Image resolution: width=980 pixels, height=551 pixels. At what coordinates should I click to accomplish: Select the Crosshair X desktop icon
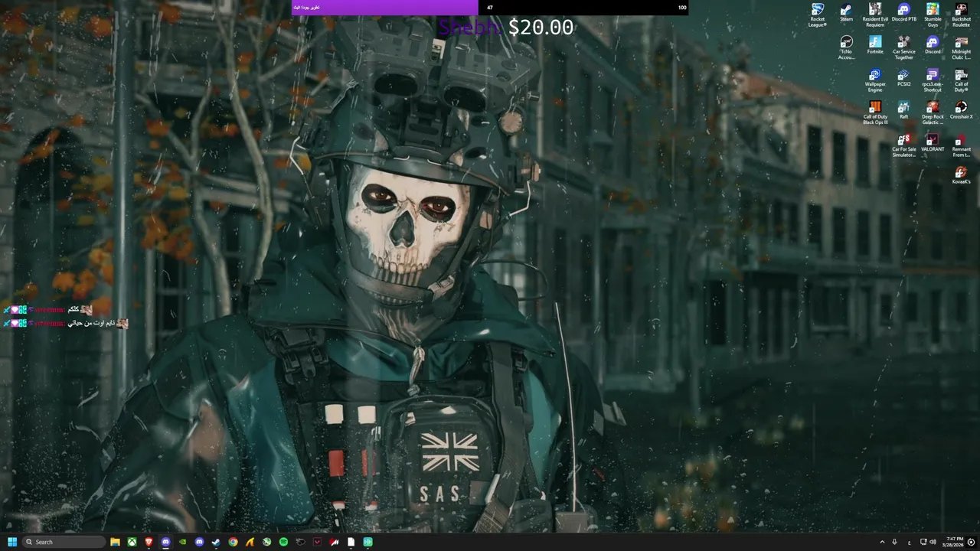pyautogui.click(x=961, y=110)
